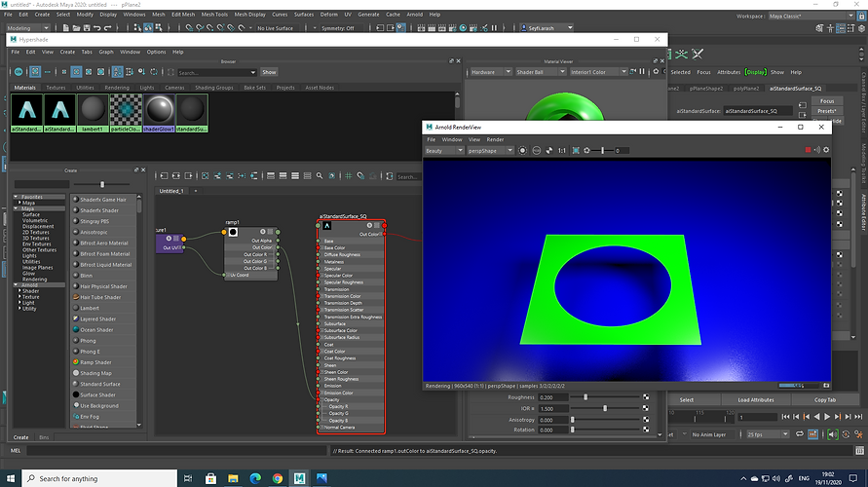Viewport: 868px width, 487px height.
Task: Click the Arnold RenderView stop render red square
Action: click(x=808, y=150)
